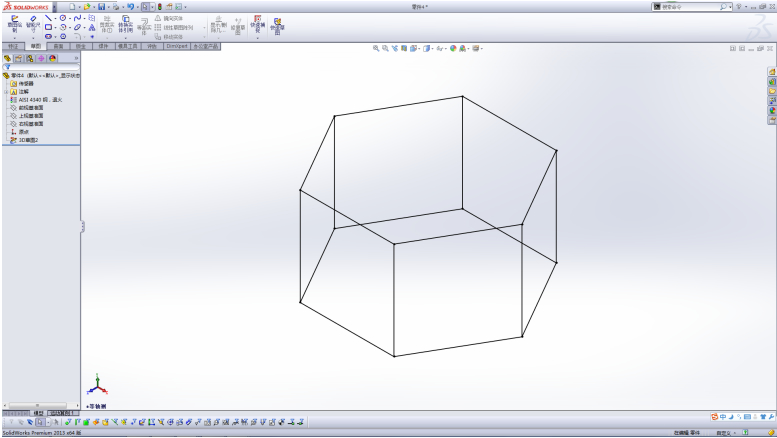Image resolution: width=777 pixels, height=438 pixels.
Task: Click the Undo arrow icon
Action: click(130, 7)
